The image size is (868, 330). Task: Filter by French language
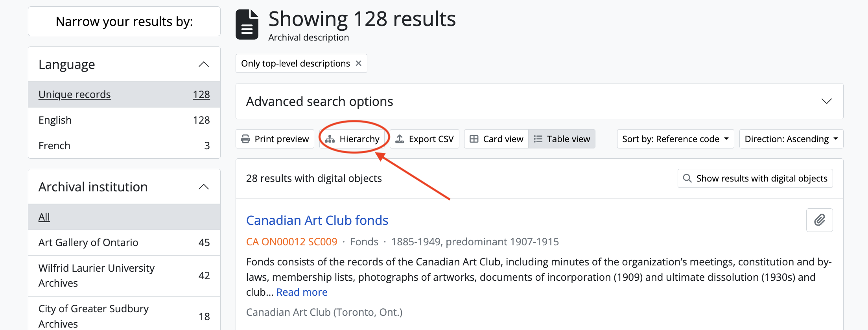click(54, 146)
